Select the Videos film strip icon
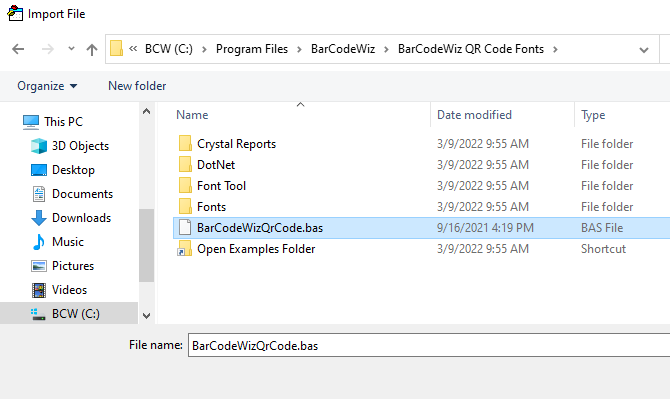The width and height of the screenshot is (670, 399). 39,290
